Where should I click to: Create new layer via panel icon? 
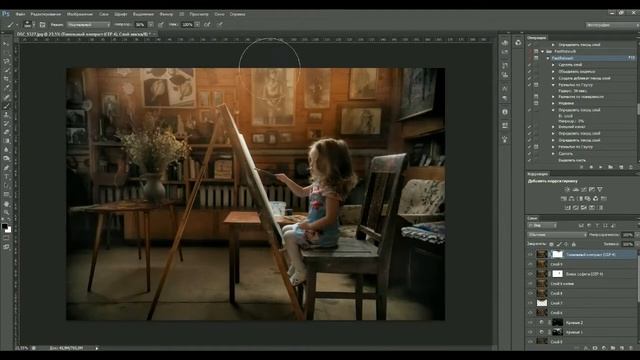coord(622,348)
